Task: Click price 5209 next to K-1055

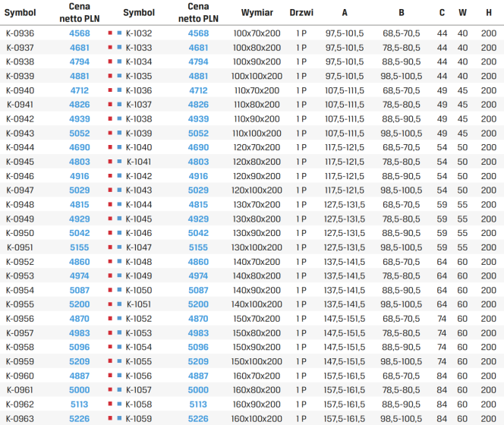Action: [198, 362]
